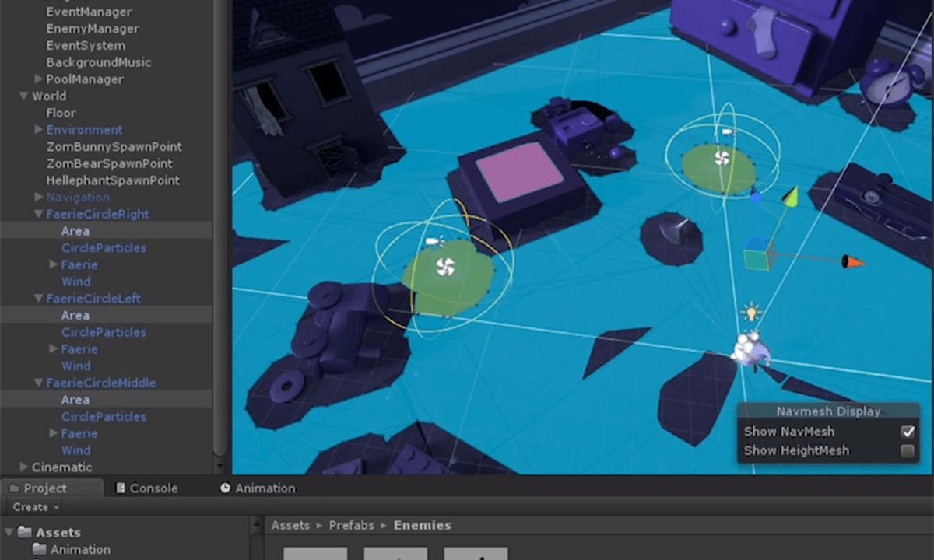Collapse the FaerieCircleMiddle node
This screenshot has height=560, width=934.
click(38, 383)
